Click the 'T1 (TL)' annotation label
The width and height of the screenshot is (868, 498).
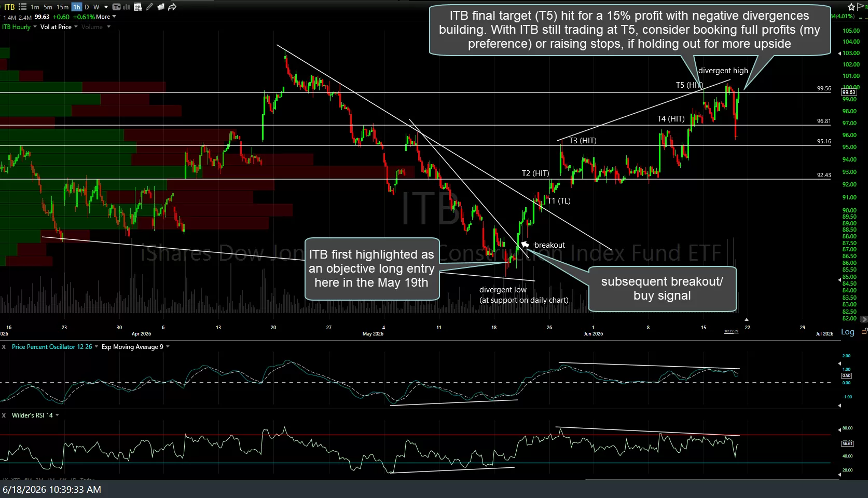click(559, 201)
